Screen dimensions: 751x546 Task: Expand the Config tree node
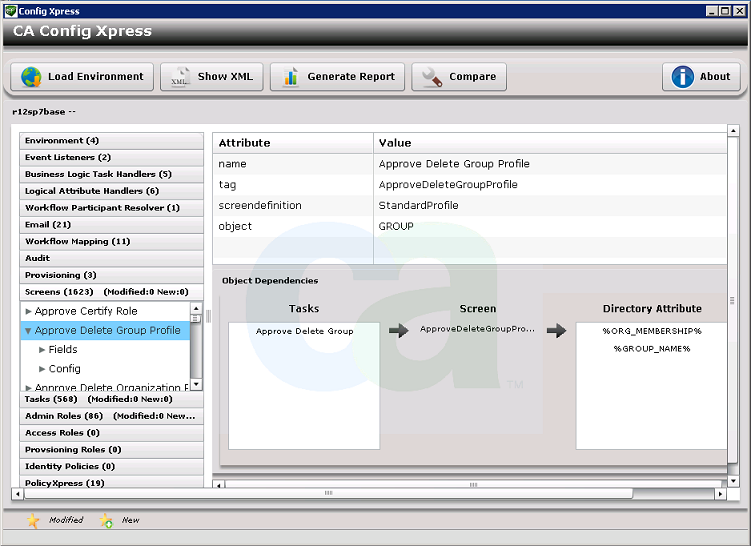(x=42, y=369)
